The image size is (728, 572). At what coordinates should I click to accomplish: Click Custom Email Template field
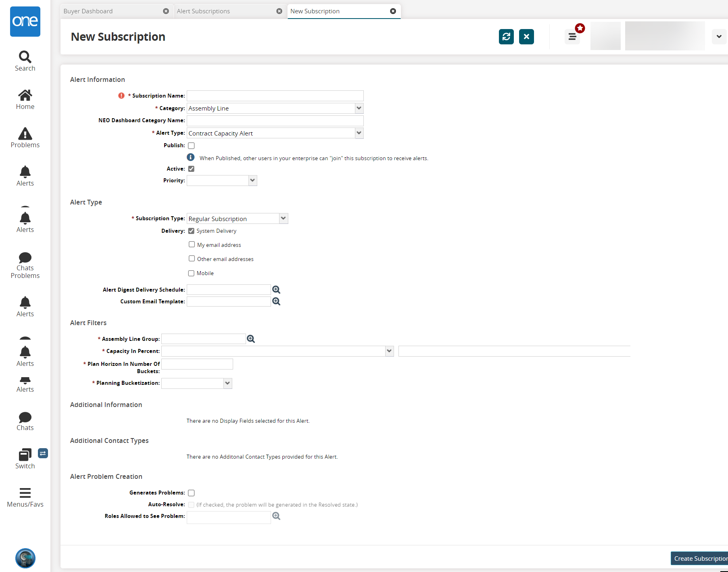tap(229, 301)
